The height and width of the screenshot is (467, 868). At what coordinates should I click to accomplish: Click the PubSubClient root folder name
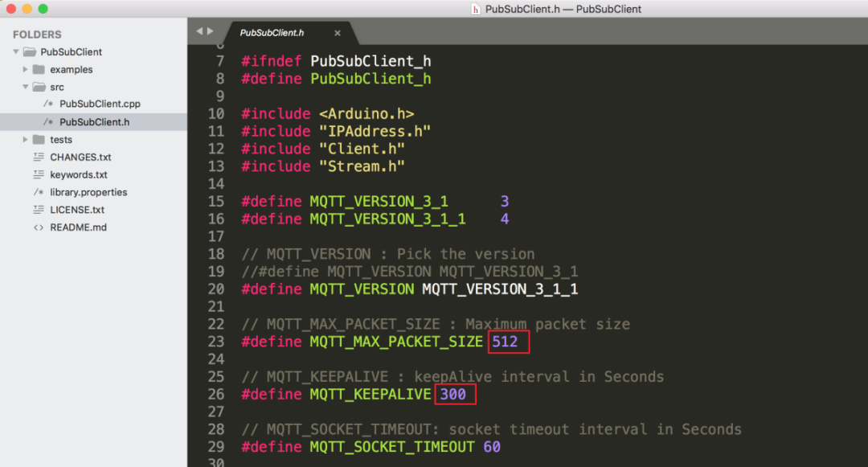[71, 52]
